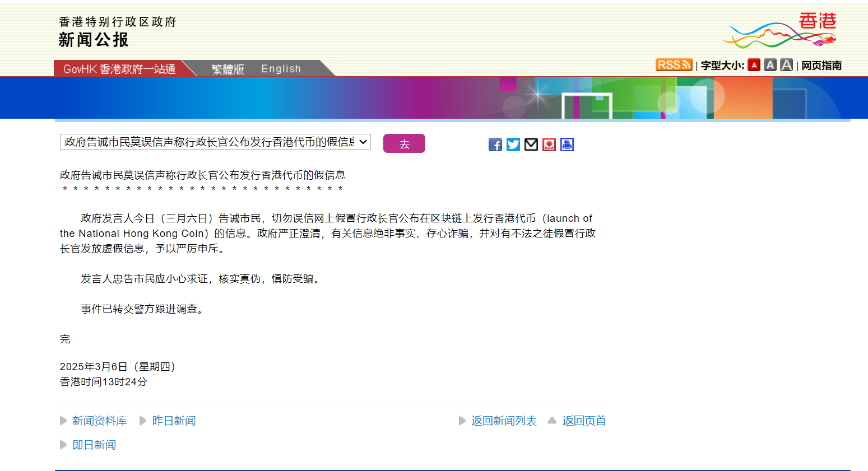Switch to medium font size A
This screenshot has width=868, height=471.
(770, 65)
